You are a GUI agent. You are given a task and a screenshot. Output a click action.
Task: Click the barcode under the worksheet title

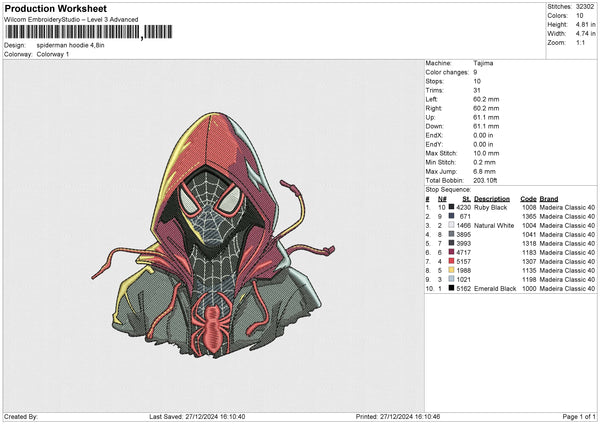click(x=88, y=32)
